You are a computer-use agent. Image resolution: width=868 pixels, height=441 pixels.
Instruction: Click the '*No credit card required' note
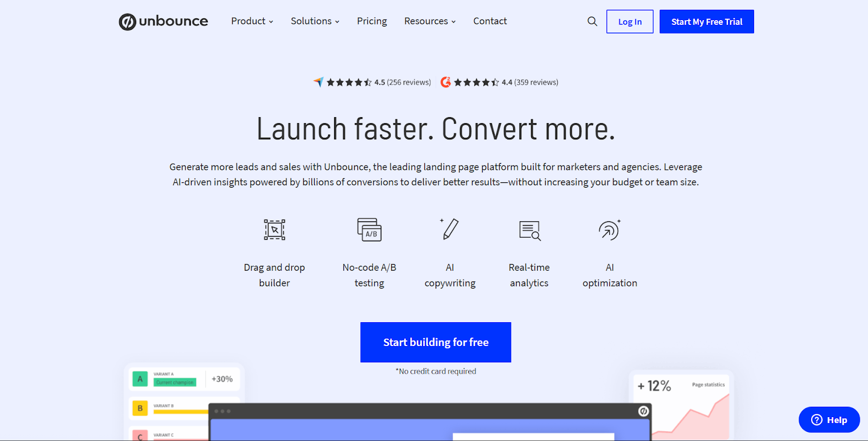[436, 371]
